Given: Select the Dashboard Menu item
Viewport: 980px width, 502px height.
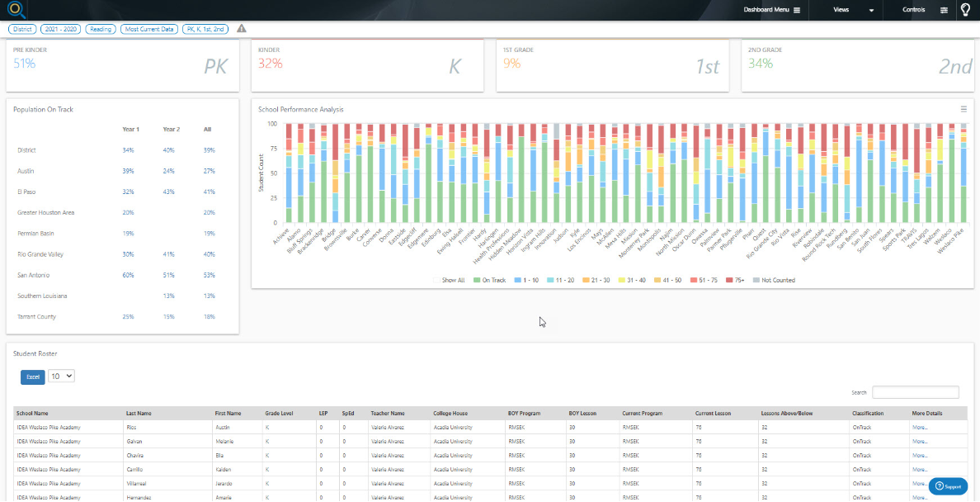Looking at the screenshot, I should click(766, 10).
